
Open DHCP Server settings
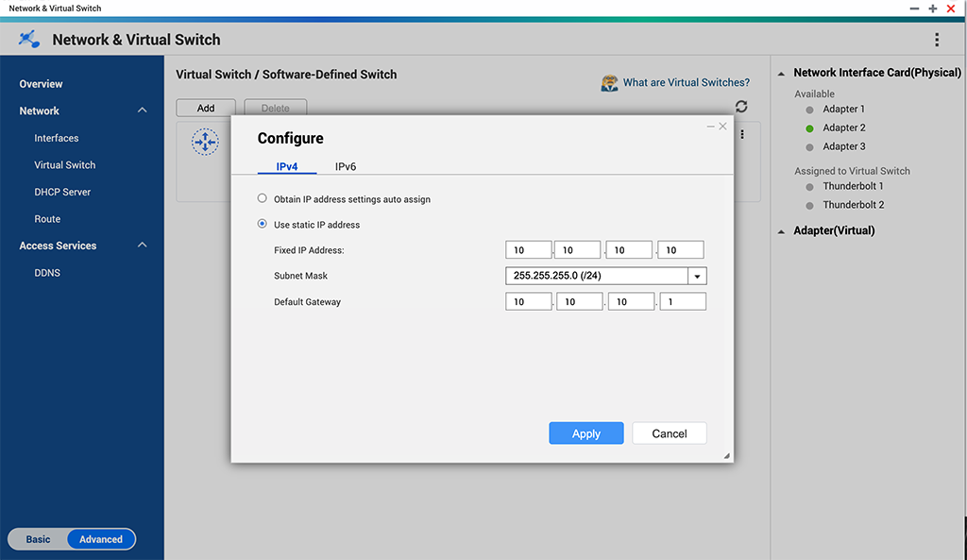(x=62, y=192)
